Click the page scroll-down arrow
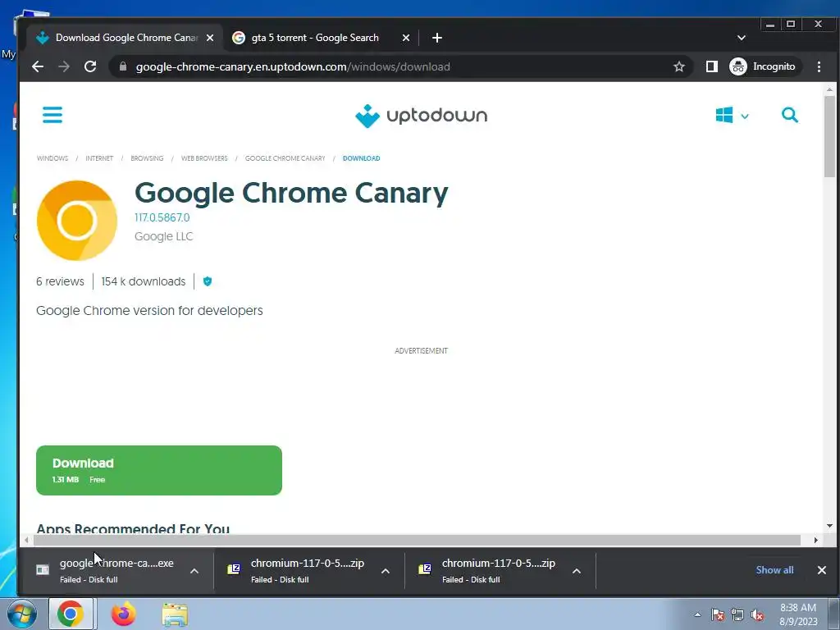The width and height of the screenshot is (840, 630). (x=829, y=526)
